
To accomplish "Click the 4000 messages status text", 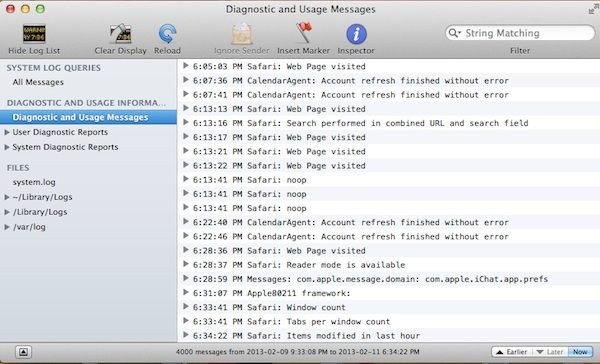I will click(x=298, y=352).
